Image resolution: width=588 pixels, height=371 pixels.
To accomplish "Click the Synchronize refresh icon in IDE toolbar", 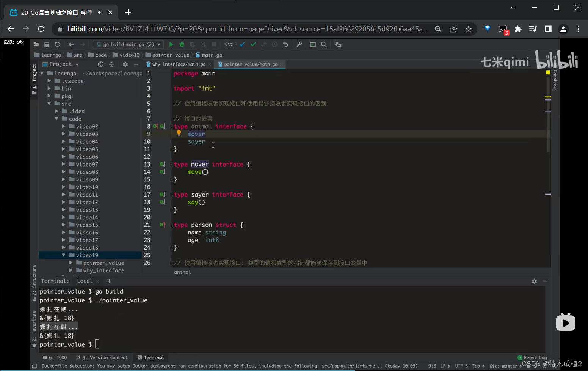I will click(x=58, y=44).
